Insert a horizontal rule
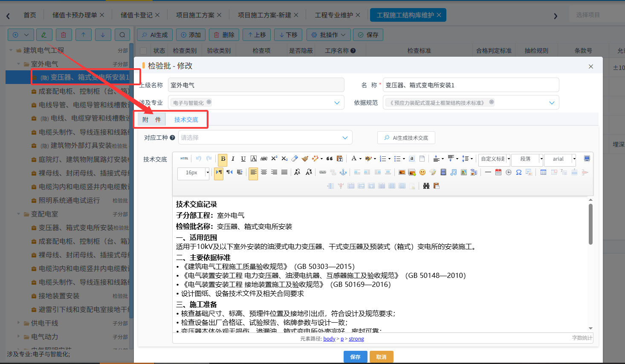The image size is (625, 364). [x=488, y=172]
